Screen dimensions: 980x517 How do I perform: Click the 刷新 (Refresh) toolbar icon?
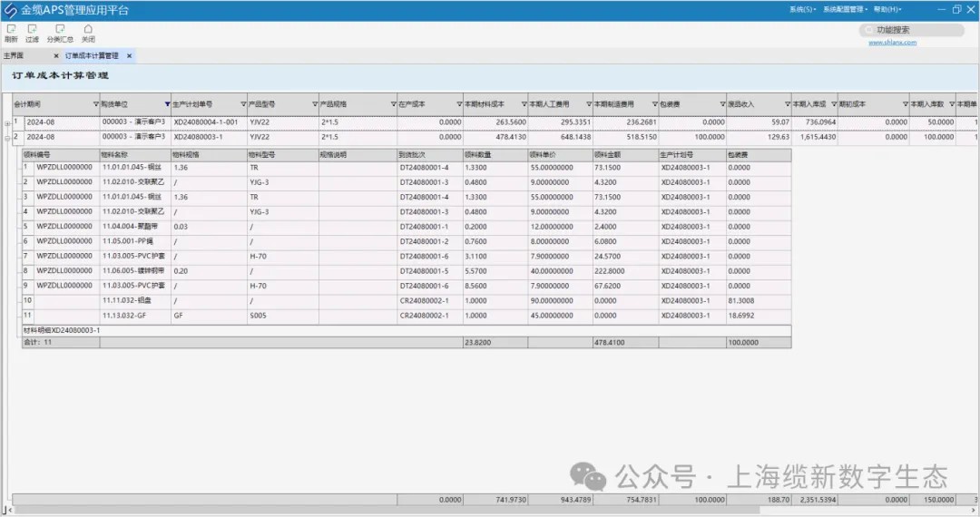click(x=11, y=33)
